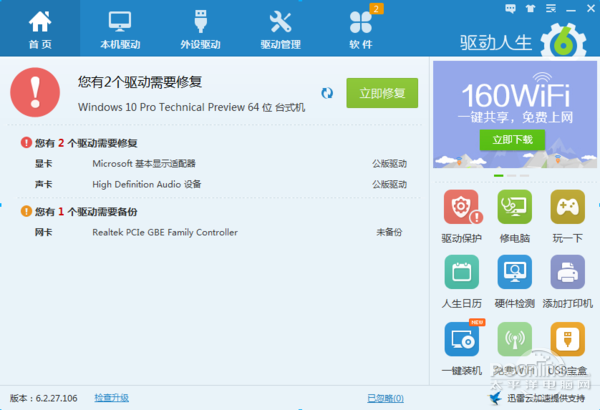The width and height of the screenshot is (600, 410).
Task: Click the 立即修复 button
Action: click(x=382, y=93)
